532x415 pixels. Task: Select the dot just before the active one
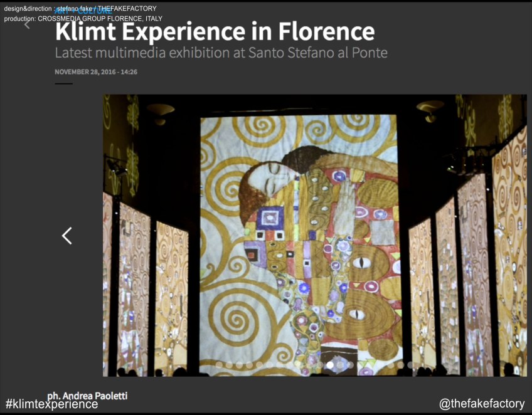coord(320,365)
